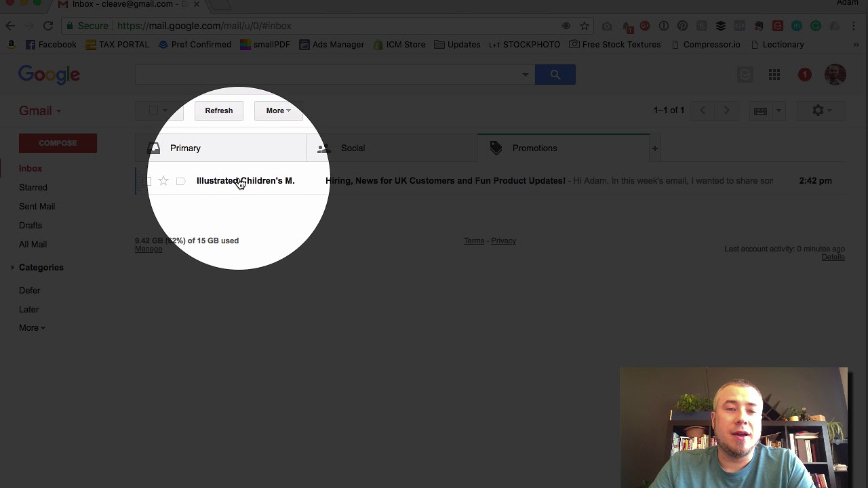Click the Google+ extension icon
This screenshot has height=488, width=868.
coord(645,26)
